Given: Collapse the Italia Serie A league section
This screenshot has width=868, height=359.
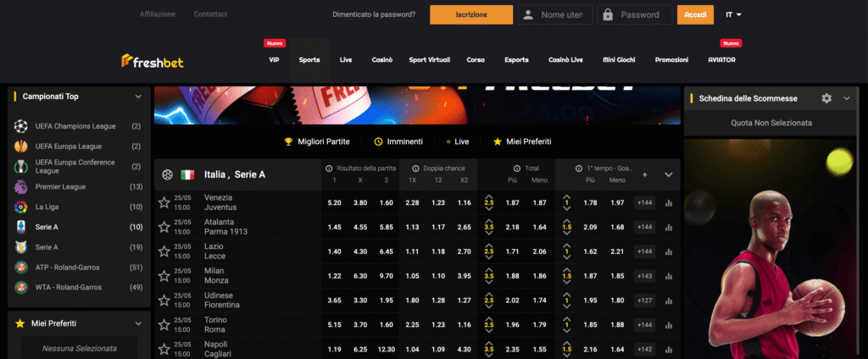Looking at the screenshot, I should click(x=669, y=174).
